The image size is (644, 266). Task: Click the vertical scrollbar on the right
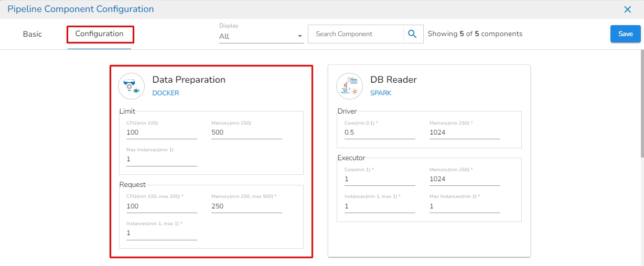coord(641,105)
